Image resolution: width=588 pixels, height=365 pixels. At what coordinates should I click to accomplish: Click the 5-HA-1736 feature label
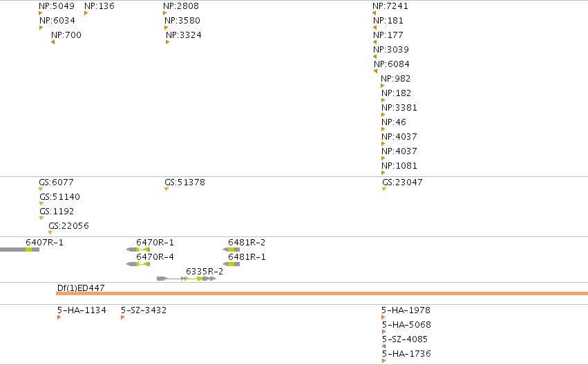406,354
